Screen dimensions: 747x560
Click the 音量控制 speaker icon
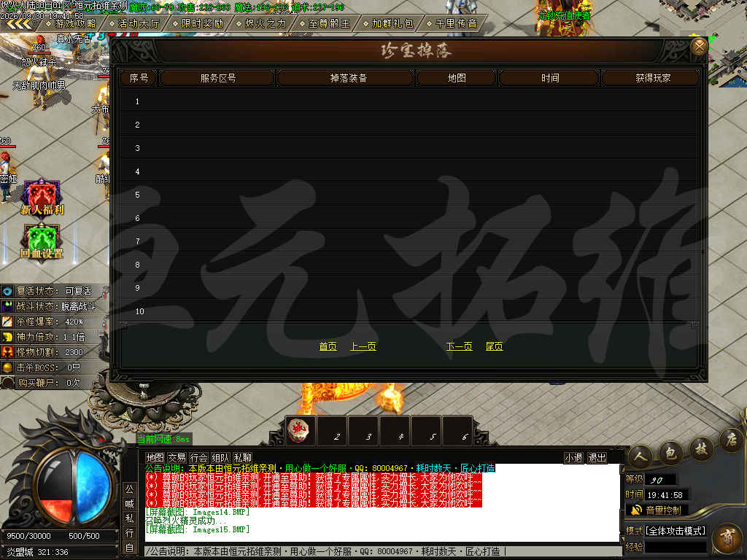636,510
